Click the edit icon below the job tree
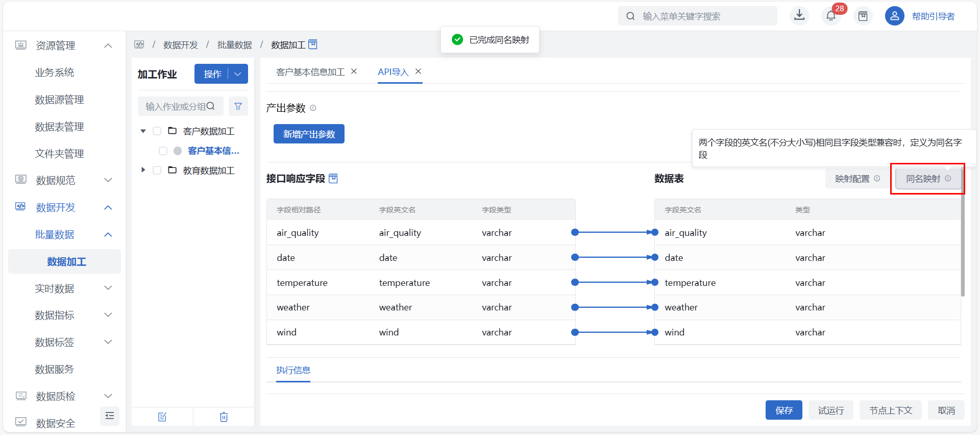 [162, 417]
